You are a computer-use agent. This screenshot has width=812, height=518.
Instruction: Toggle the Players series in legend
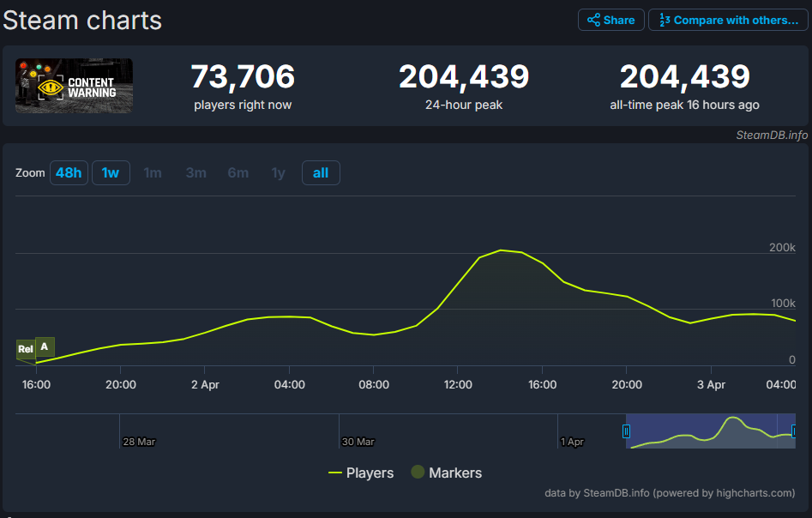point(361,473)
